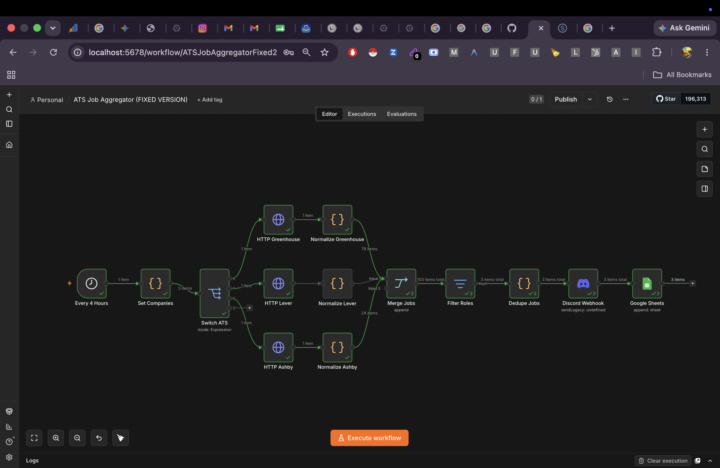Select the Dedupe Jobs code node
Screen dimensions: 720x468
(524, 284)
